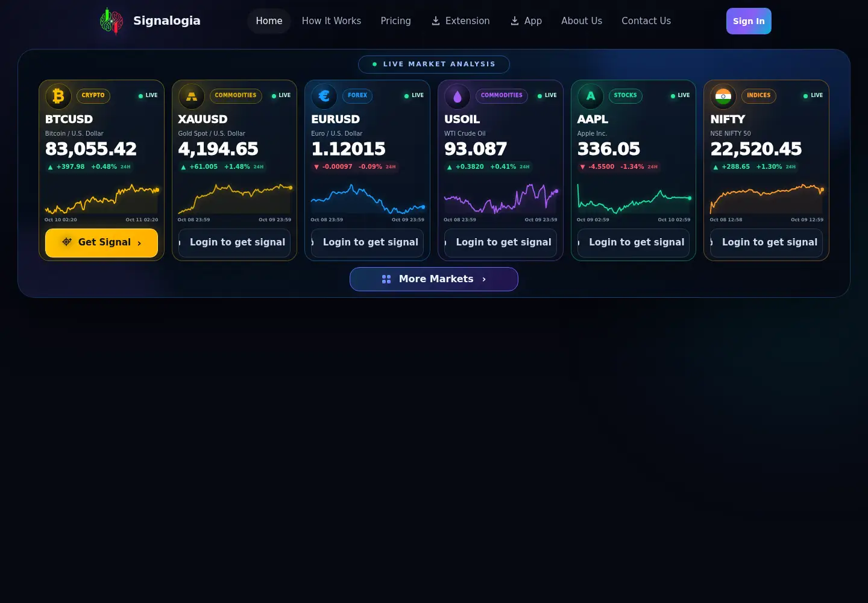
Task: Click the green A icon on AAPL card
Action: pos(591,96)
